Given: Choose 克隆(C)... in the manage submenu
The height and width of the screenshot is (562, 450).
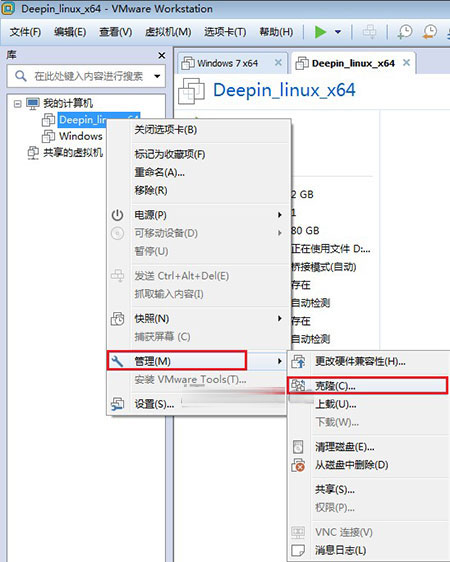Looking at the screenshot, I should (x=368, y=386).
